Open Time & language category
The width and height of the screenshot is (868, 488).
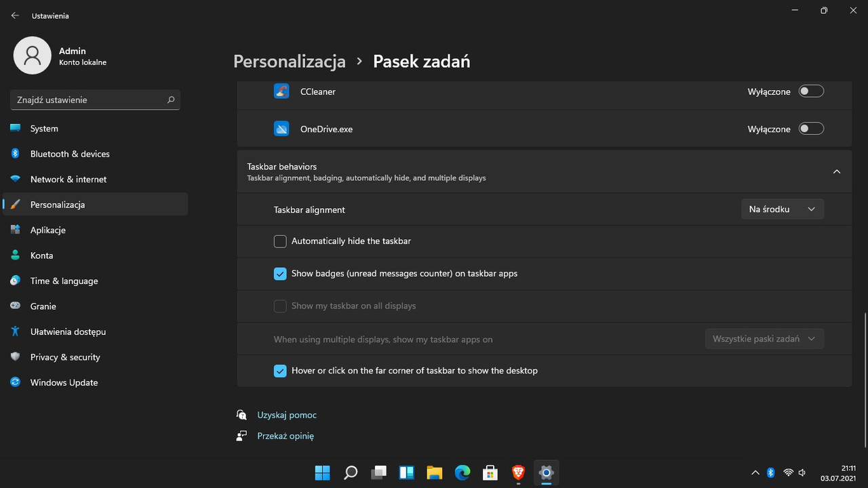95,281
